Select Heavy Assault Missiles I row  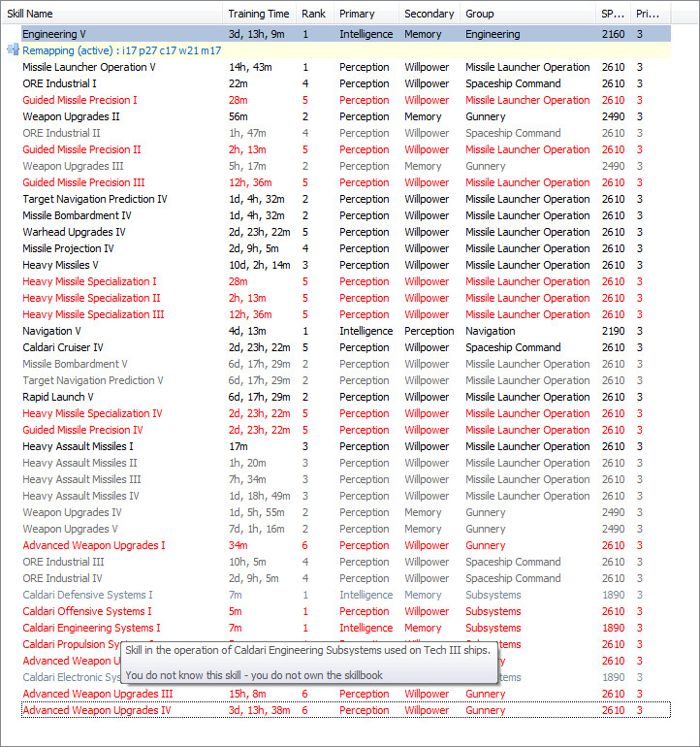tap(346, 446)
